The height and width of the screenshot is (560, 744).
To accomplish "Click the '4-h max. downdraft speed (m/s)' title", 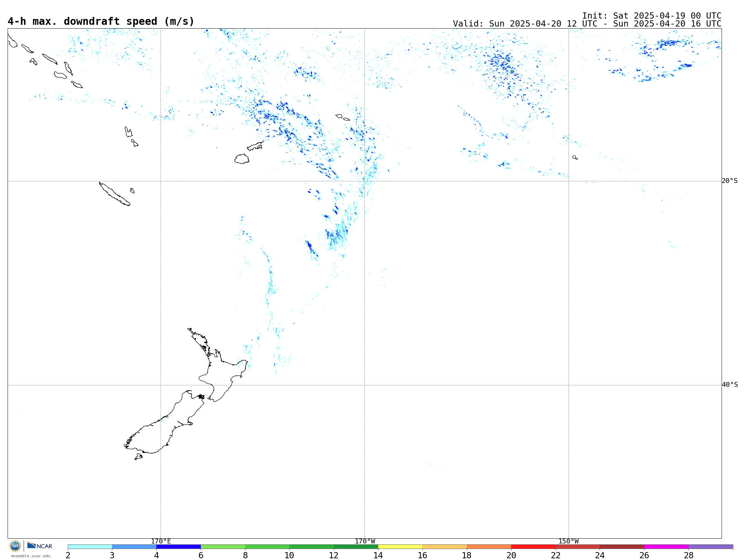I will pyautogui.click(x=101, y=21).
